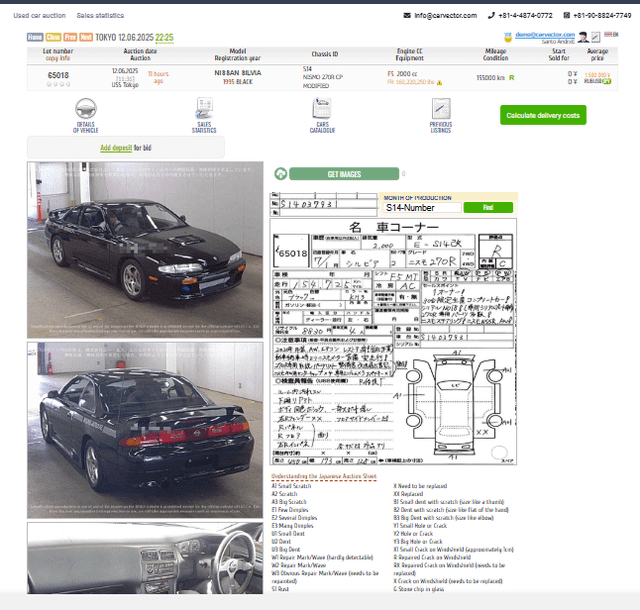
Task: Click the Chassis ID column header
Action: pos(324,54)
